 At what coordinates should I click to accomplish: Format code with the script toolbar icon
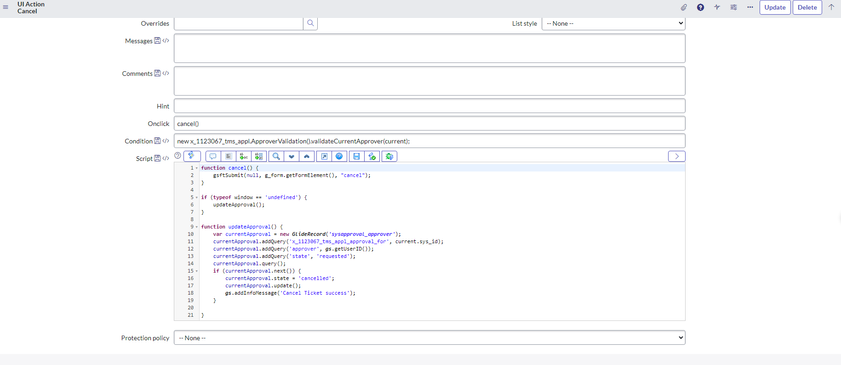click(228, 157)
